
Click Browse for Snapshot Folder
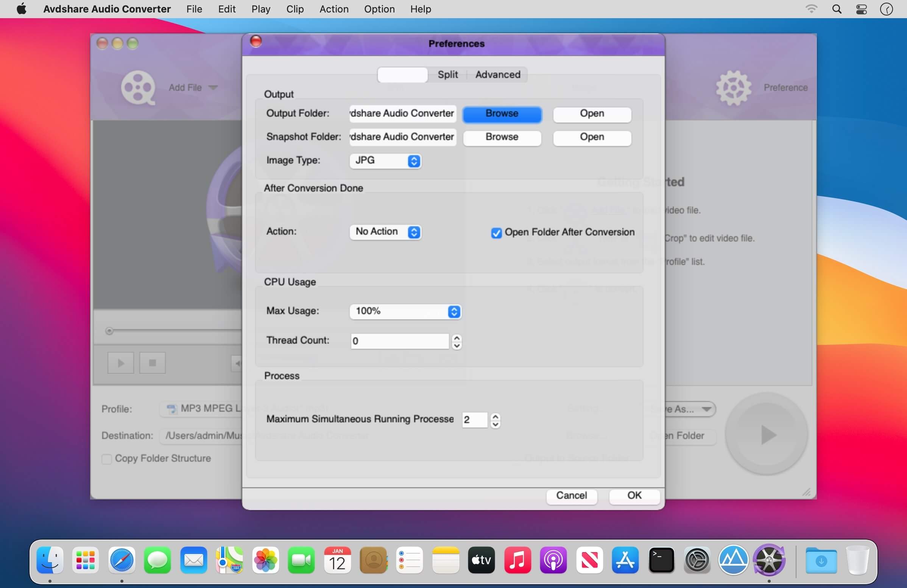(502, 137)
